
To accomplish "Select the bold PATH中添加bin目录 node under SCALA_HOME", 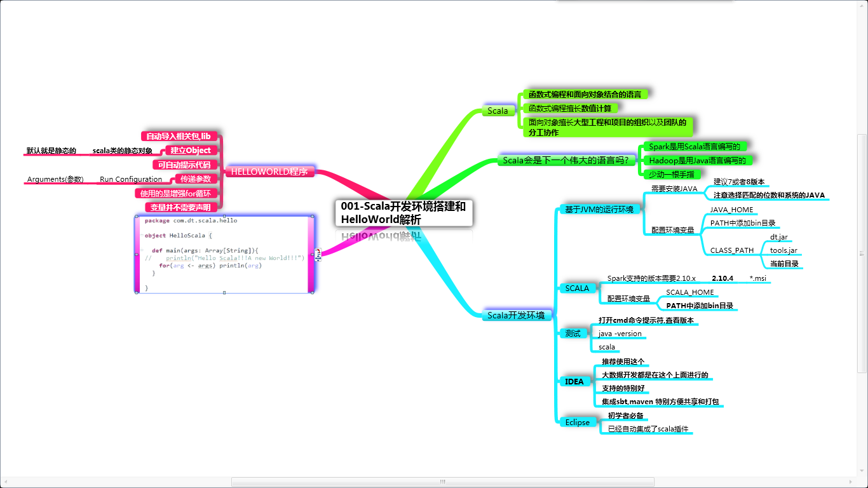I will point(700,306).
